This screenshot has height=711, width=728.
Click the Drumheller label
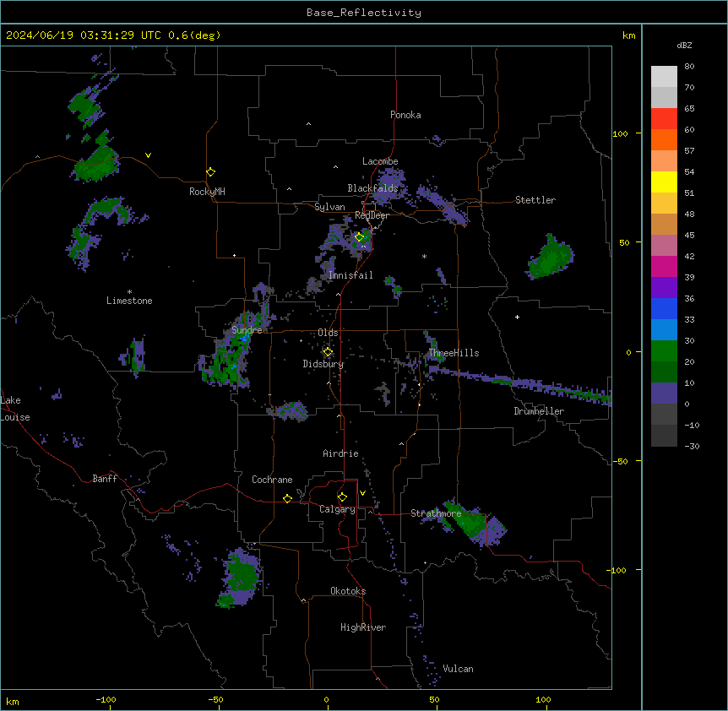(539, 411)
